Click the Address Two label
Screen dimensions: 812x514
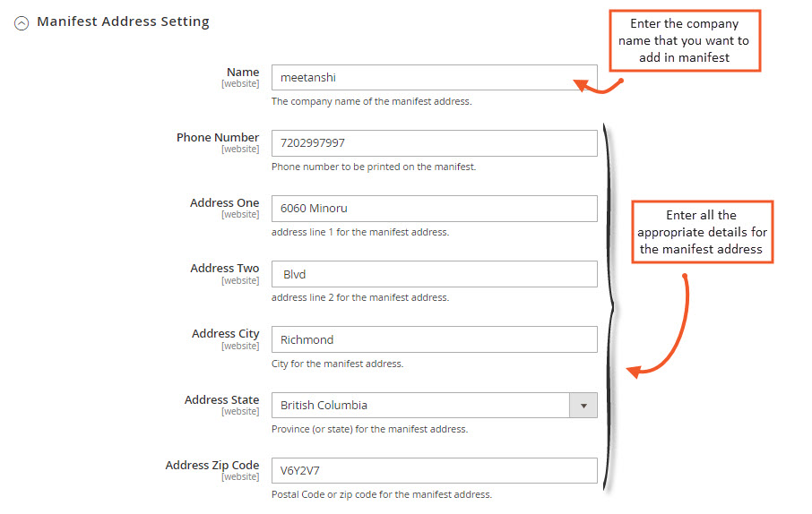(x=224, y=268)
